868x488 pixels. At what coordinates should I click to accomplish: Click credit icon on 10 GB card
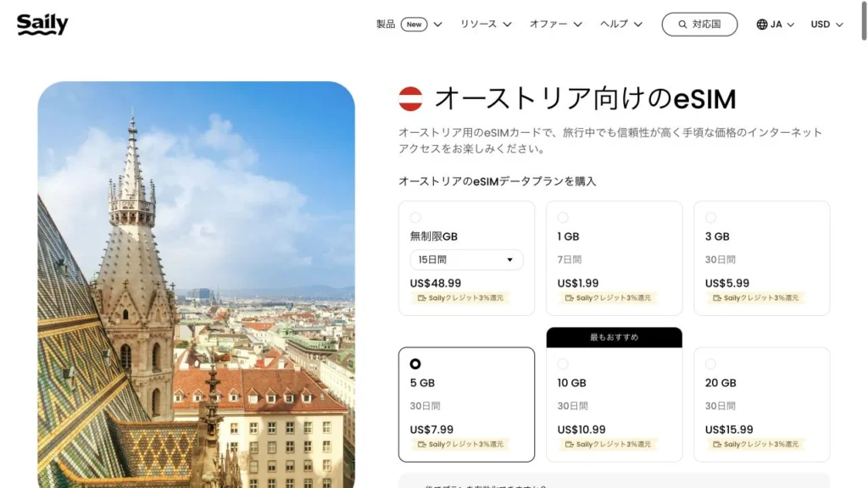coord(569,444)
